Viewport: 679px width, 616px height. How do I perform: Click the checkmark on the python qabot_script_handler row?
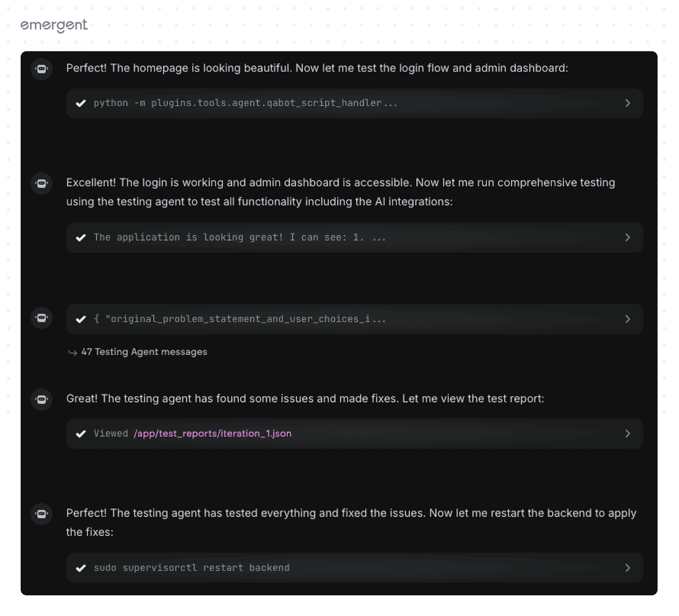81,103
